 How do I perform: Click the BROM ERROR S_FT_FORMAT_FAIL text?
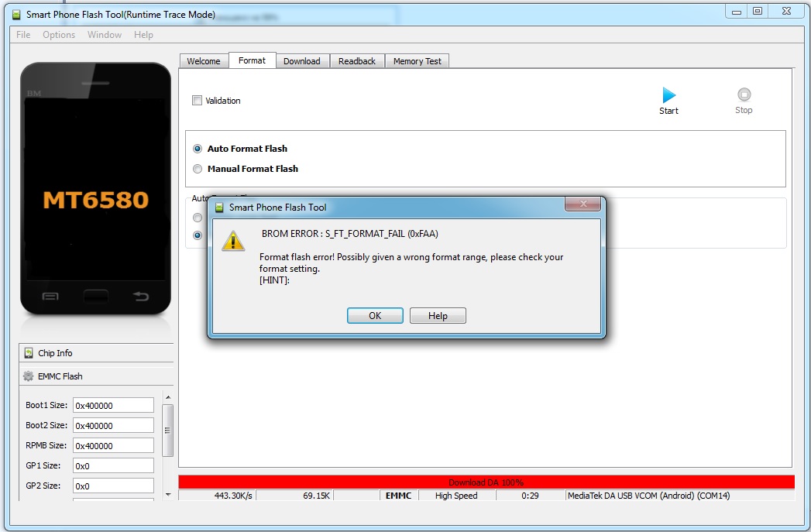click(349, 234)
